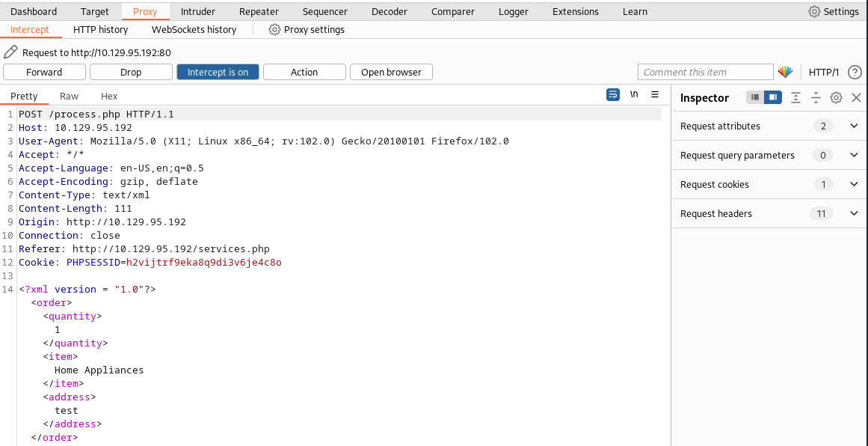
Task: Drop the intercepted request
Action: [x=131, y=72]
